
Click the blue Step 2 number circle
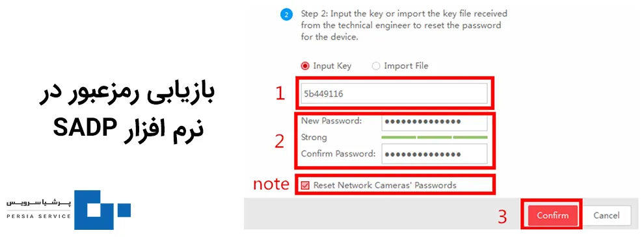click(x=286, y=16)
